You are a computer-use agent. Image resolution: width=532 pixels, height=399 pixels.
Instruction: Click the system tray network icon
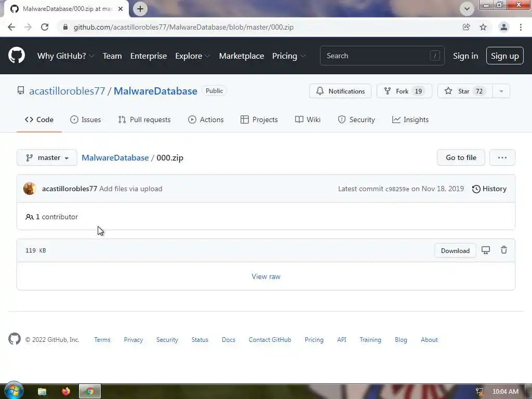pyautogui.click(x=480, y=392)
